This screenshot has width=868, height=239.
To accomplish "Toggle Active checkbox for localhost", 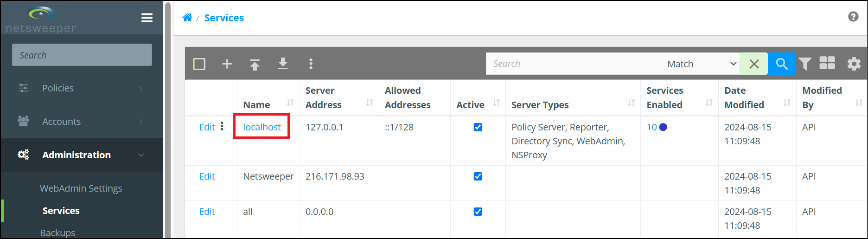I will (x=478, y=127).
